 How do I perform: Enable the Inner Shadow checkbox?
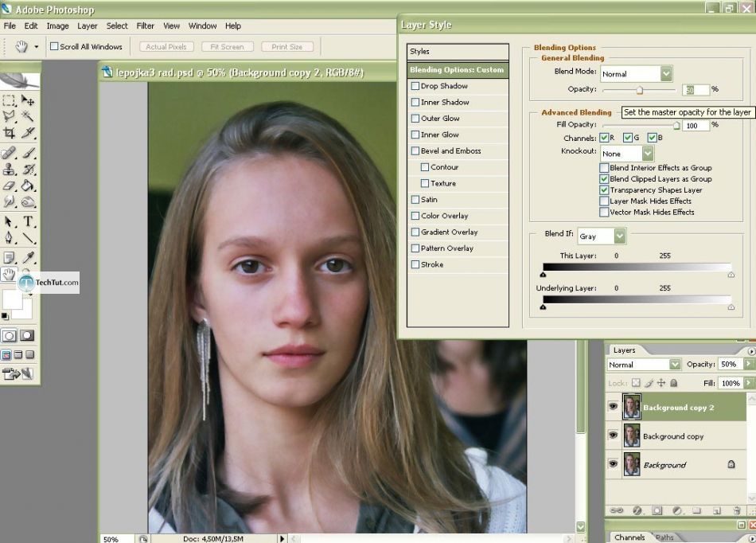coord(415,102)
